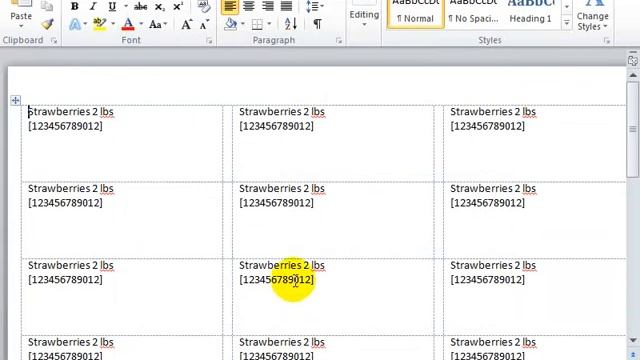The image size is (640, 360).
Task: Toggle Superscript formatting
Action: point(178,7)
